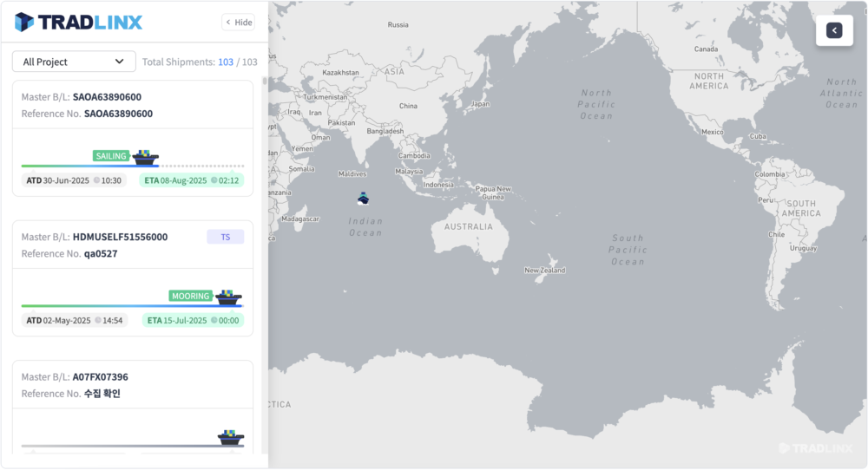Click New Zealand label on map
The width and height of the screenshot is (868, 470).
point(545,271)
